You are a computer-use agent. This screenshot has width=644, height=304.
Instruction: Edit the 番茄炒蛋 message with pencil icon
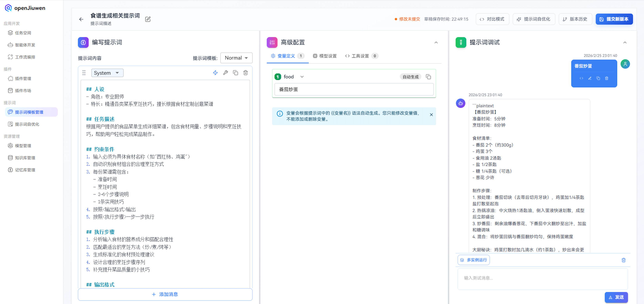[590, 78]
